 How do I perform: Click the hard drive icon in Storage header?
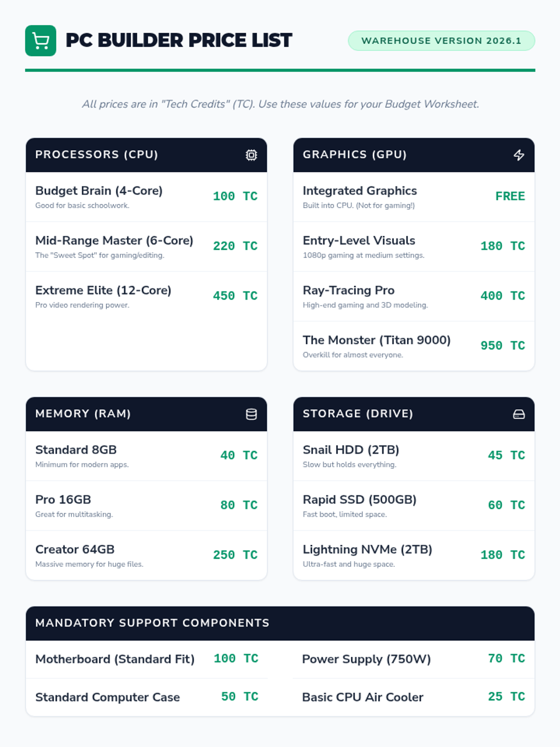519,414
